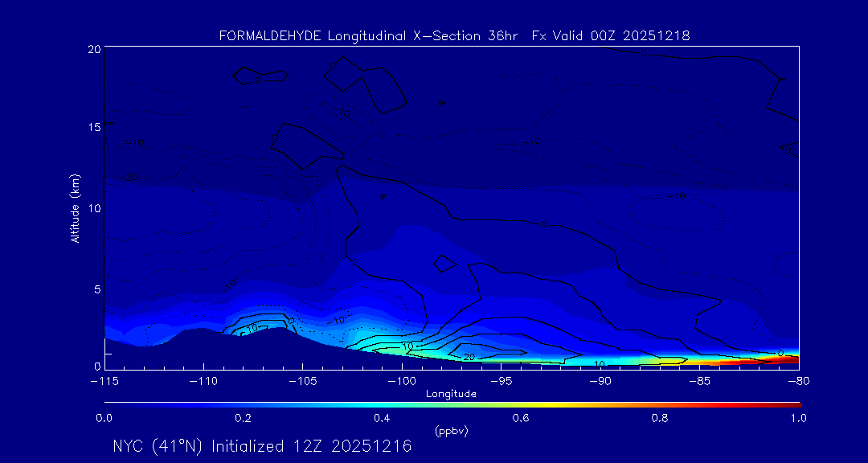Click the 'Longitude' x-axis label
The width and height of the screenshot is (868, 463).
[451, 393]
